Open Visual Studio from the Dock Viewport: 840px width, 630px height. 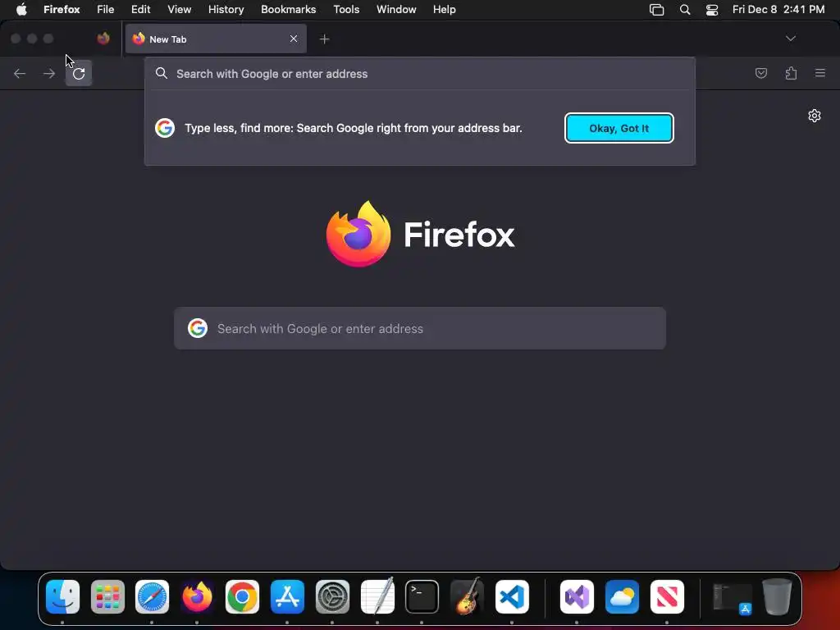[577, 596]
